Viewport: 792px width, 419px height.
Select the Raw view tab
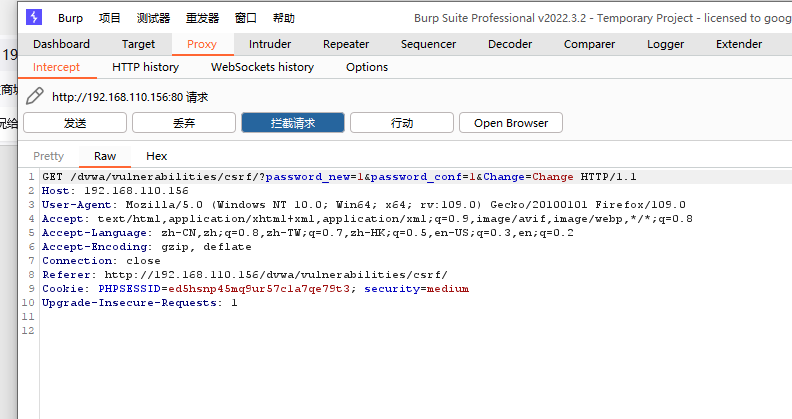[x=105, y=156]
